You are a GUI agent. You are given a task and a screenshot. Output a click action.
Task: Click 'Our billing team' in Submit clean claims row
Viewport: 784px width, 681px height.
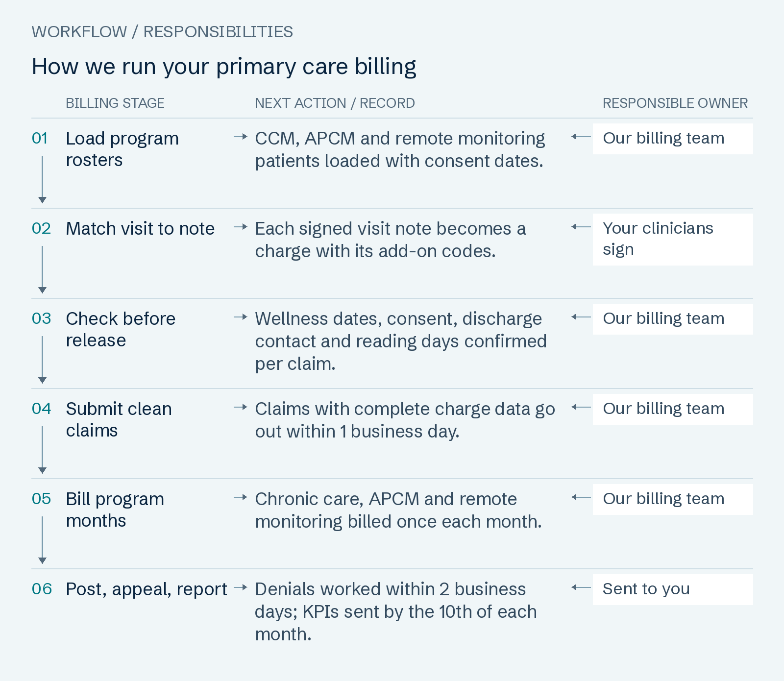coord(673,409)
